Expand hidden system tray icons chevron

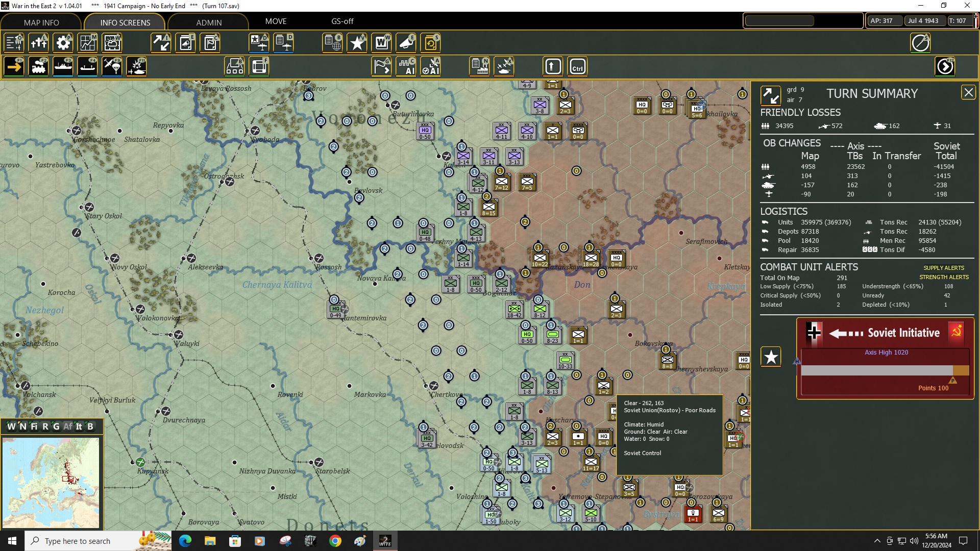[x=877, y=541]
